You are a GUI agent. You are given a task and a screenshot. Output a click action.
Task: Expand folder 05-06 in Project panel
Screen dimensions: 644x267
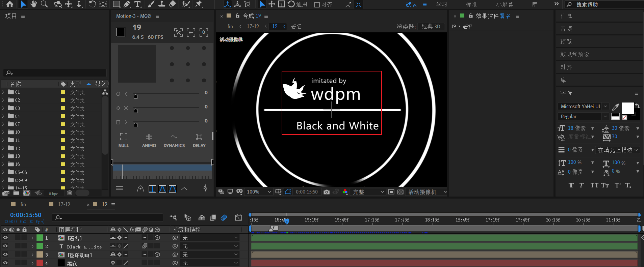click(x=3, y=172)
